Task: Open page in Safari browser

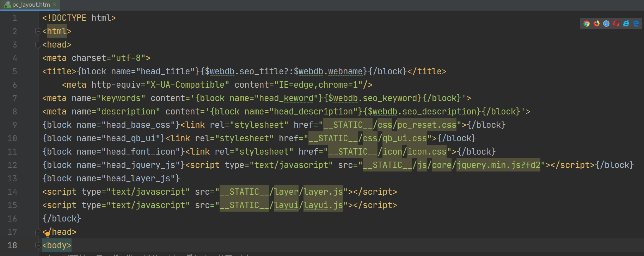Action: tap(606, 24)
